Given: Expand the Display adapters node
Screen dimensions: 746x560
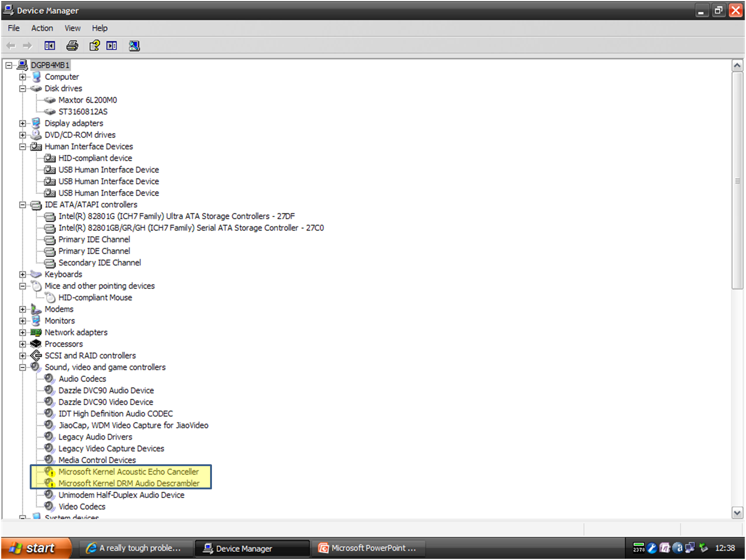Looking at the screenshot, I should coord(22,123).
